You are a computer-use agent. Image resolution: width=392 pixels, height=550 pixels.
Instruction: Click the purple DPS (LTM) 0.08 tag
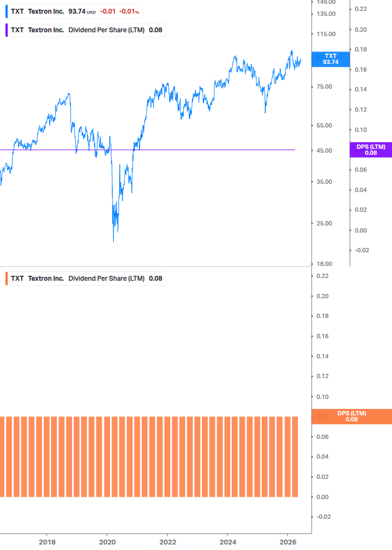pos(371,150)
